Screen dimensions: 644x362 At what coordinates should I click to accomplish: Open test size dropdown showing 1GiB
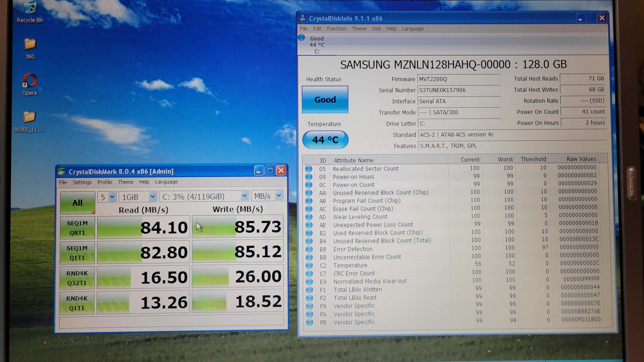coord(138,197)
